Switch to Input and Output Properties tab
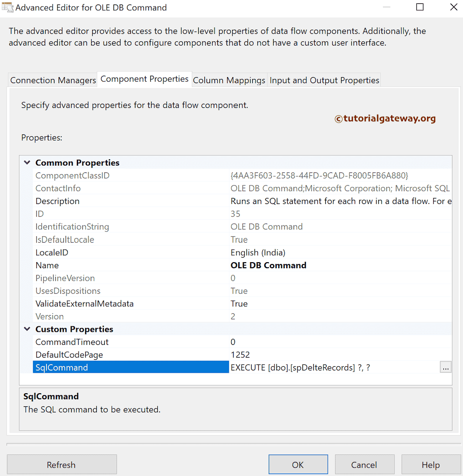Image resolution: width=463 pixels, height=476 pixels. 324,80
